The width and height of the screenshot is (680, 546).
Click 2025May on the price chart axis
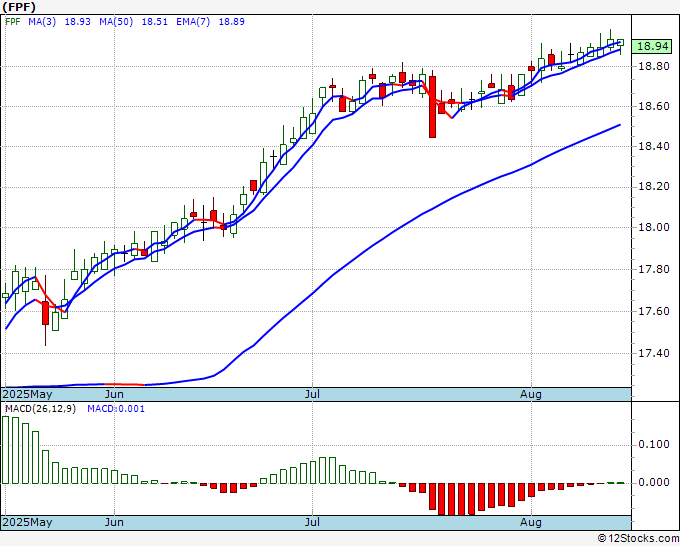(28, 394)
